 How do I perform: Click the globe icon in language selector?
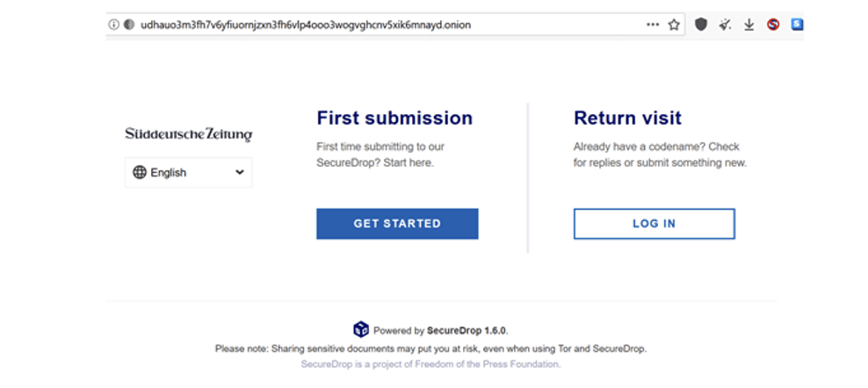(x=140, y=173)
